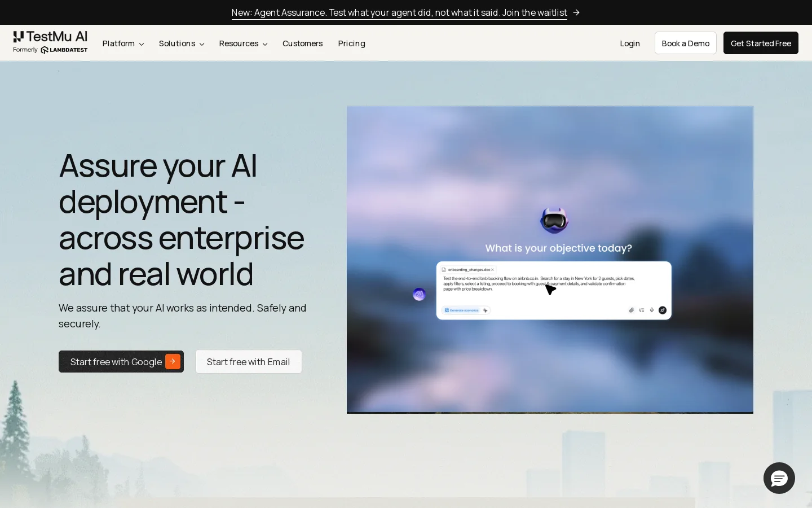Click Start free with Google
Screen dimensions: 812x508
(121, 362)
